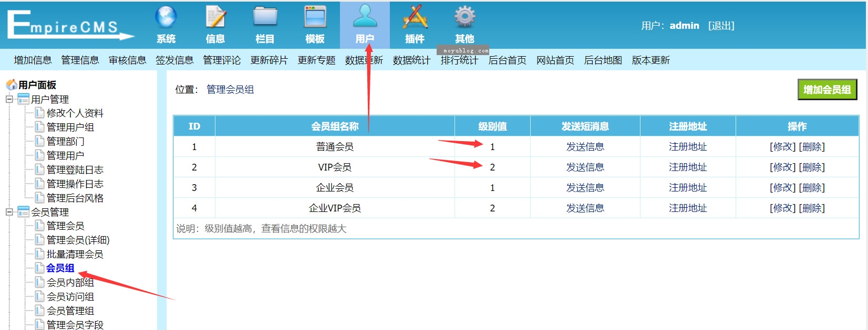
Task: Click 注册地址 for VIP会员 row
Action: tap(688, 167)
